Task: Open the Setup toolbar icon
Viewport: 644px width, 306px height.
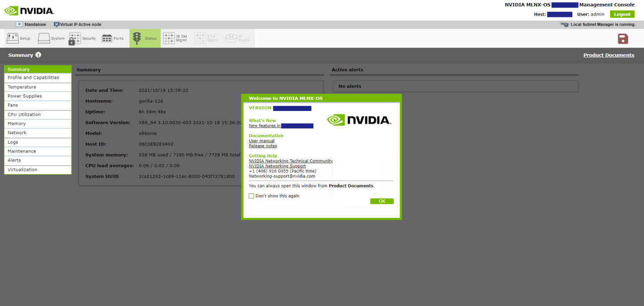Action: click(13, 38)
